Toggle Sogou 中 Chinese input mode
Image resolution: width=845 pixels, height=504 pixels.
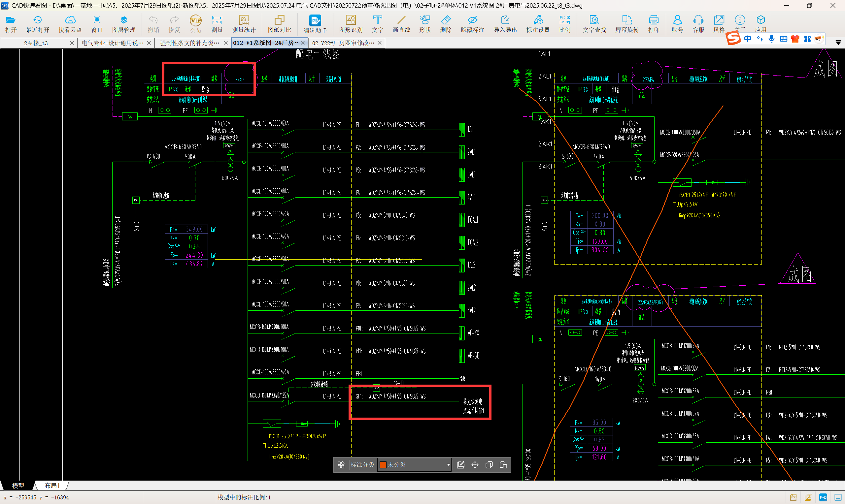[748, 39]
